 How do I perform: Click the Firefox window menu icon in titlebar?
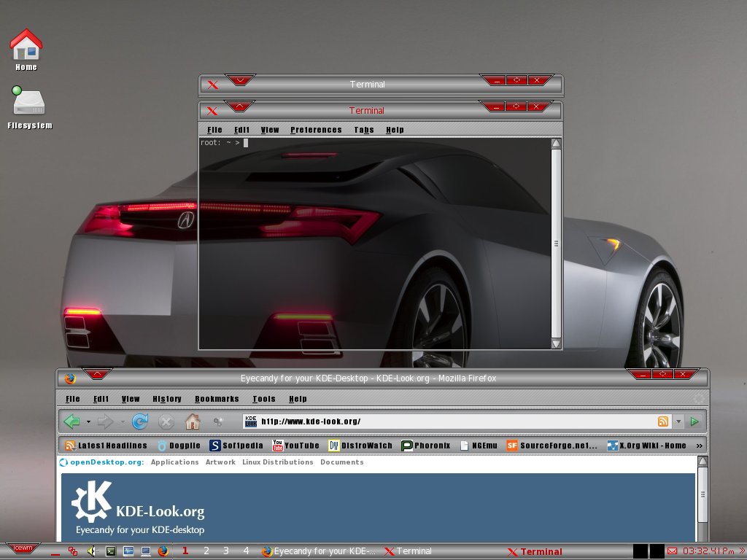click(70, 378)
